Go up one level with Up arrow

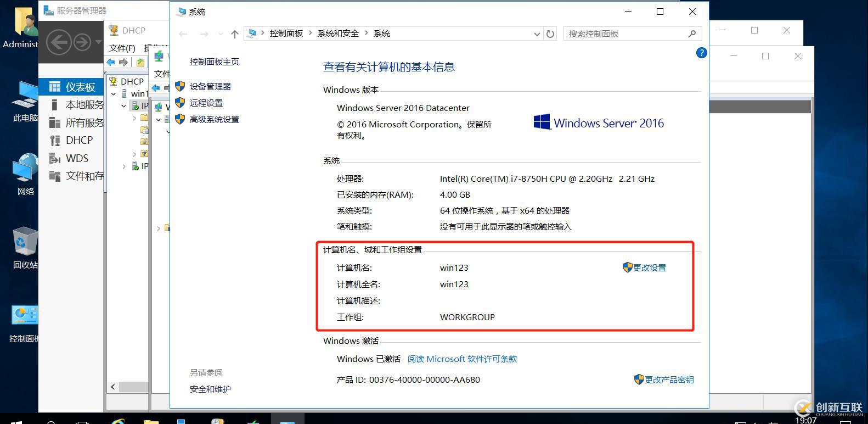click(x=235, y=34)
